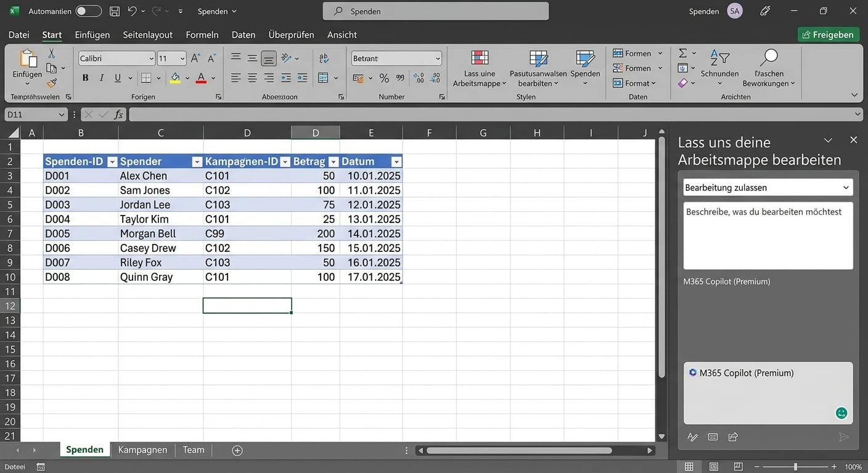Open the Betrag column filter dropdown
This screenshot has height=473, width=868.
point(334,162)
